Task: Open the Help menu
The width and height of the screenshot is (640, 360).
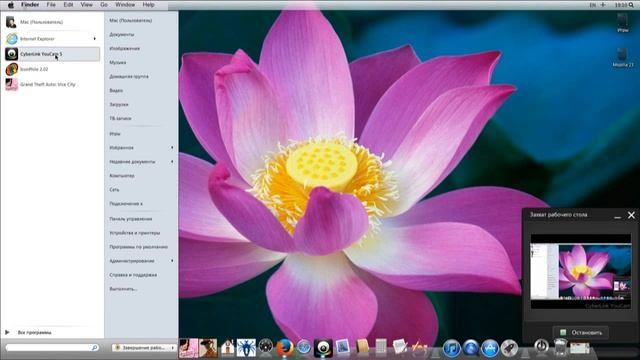Action: coord(148,5)
